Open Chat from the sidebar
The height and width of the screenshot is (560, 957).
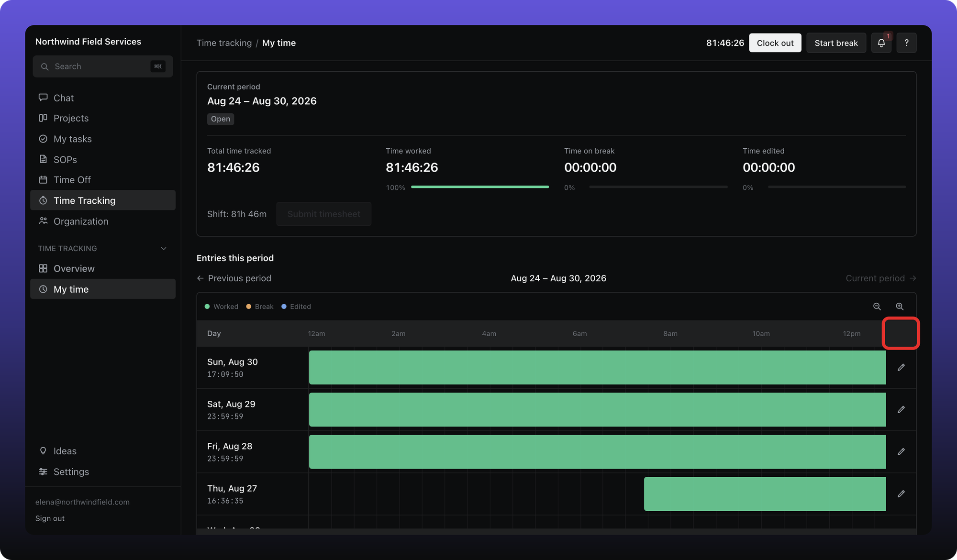tap(103, 98)
